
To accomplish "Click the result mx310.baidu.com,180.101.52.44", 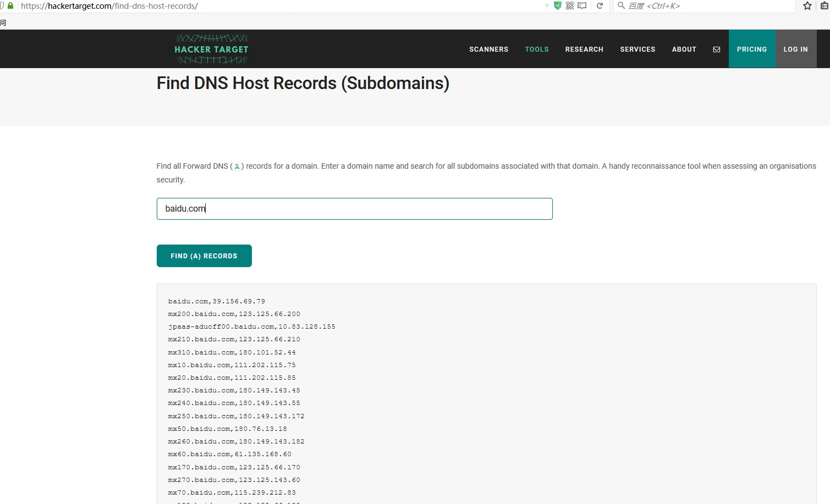I will click(x=232, y=352).
